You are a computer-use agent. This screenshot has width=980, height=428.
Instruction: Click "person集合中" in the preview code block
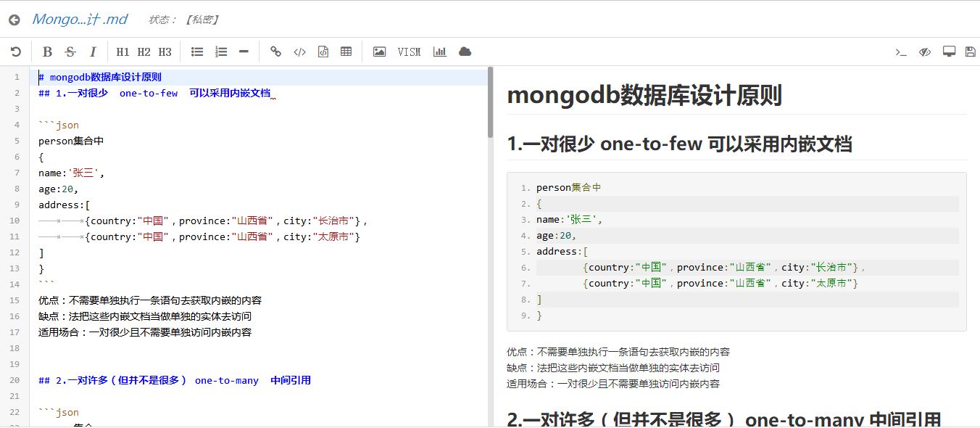click(x=569, y=187)
